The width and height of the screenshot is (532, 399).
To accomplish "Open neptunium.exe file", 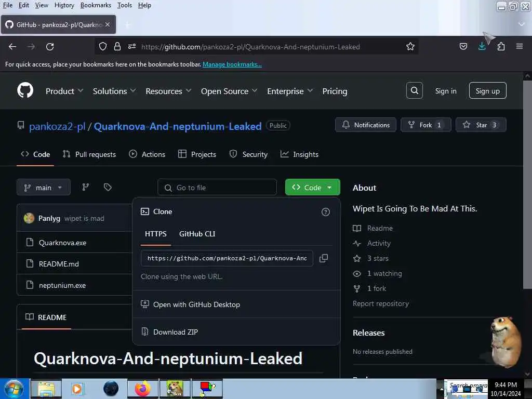I will 62,285.
